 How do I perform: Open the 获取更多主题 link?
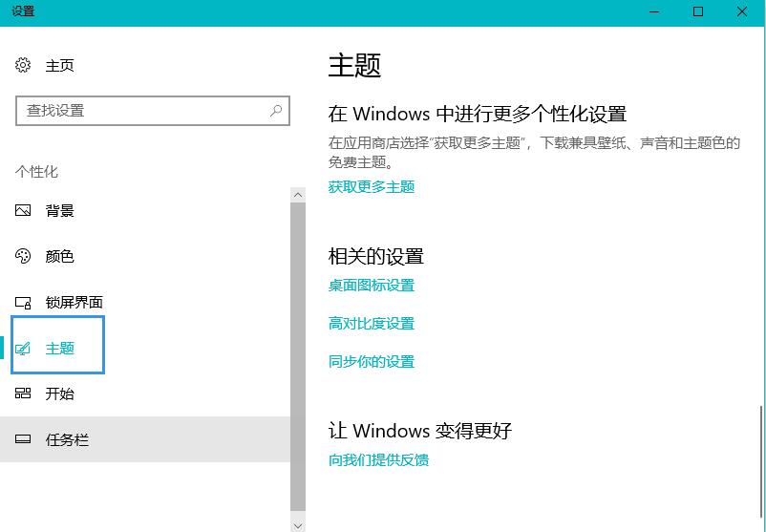coord(372,186)
